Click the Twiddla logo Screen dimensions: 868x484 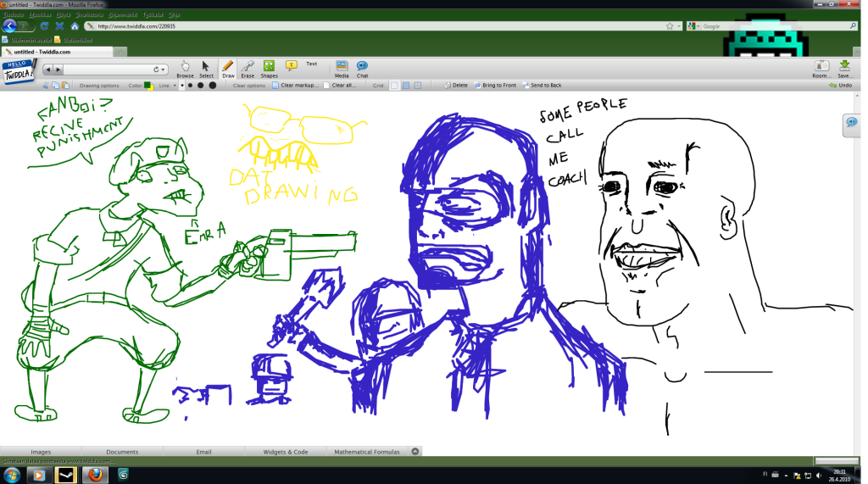pos(19,72)
